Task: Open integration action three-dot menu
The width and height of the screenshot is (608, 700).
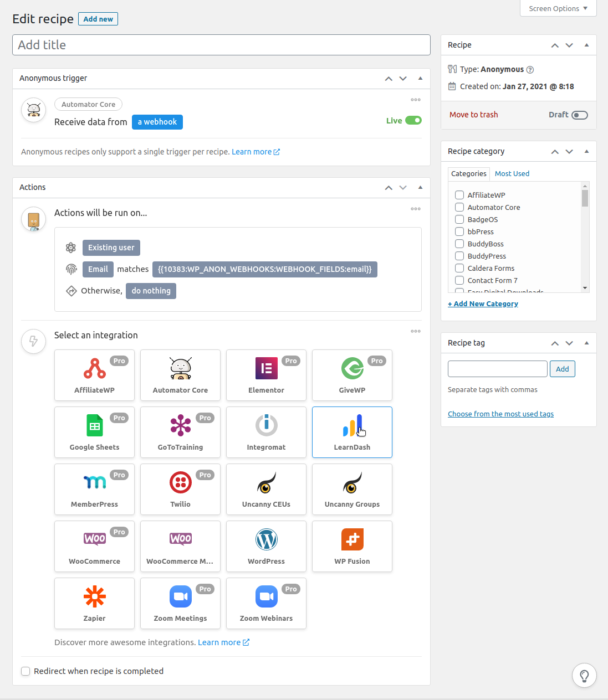Action: [x=416, y=331]
